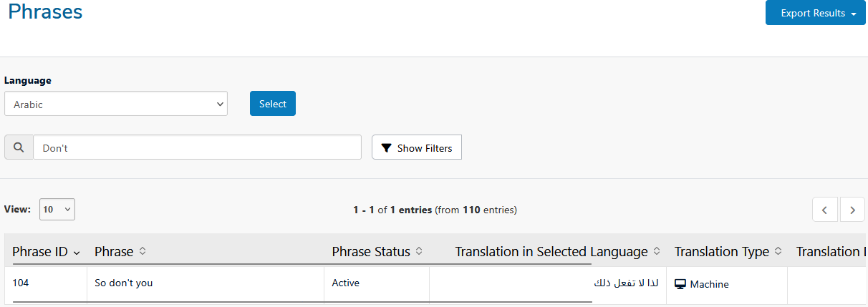
Task: Sort by Phrase Status sort icon
Action: click(419, 251)
